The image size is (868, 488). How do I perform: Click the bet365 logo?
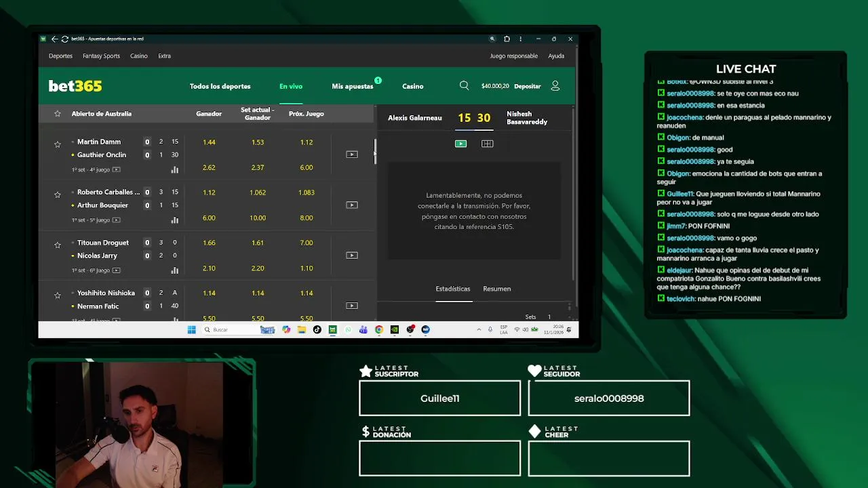coord(75,86)
